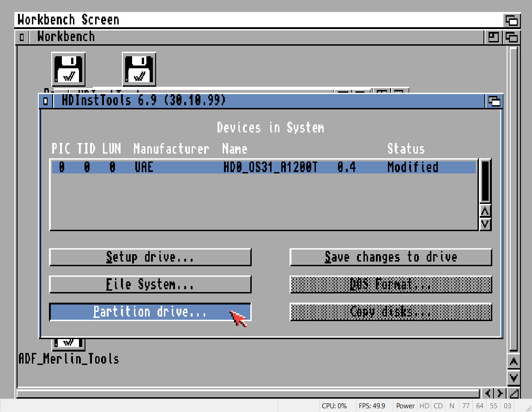
Task: Click the Workbench window horizontal scrollbar
Action: tap(248, 394)
